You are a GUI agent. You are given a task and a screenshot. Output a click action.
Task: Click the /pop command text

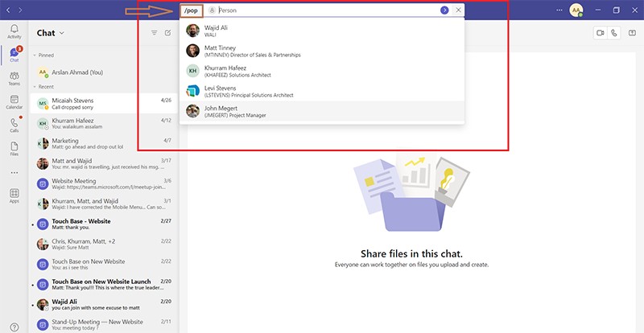[191, 10]
